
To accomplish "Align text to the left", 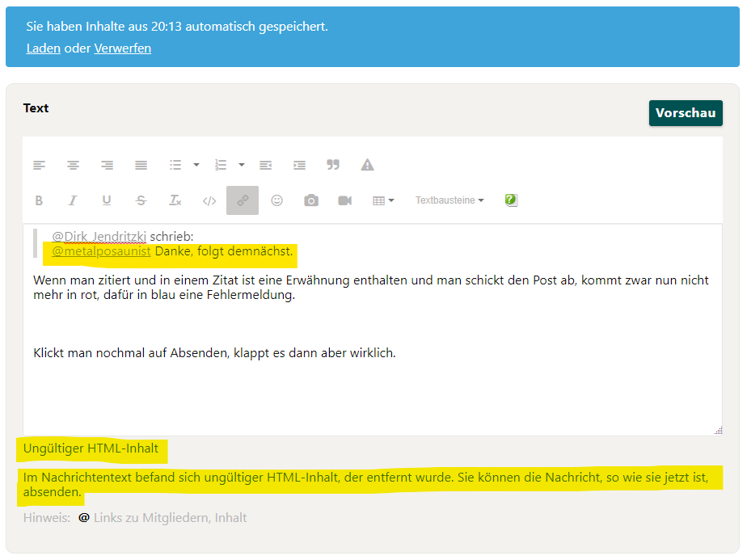I will click(x=39, y=165).
